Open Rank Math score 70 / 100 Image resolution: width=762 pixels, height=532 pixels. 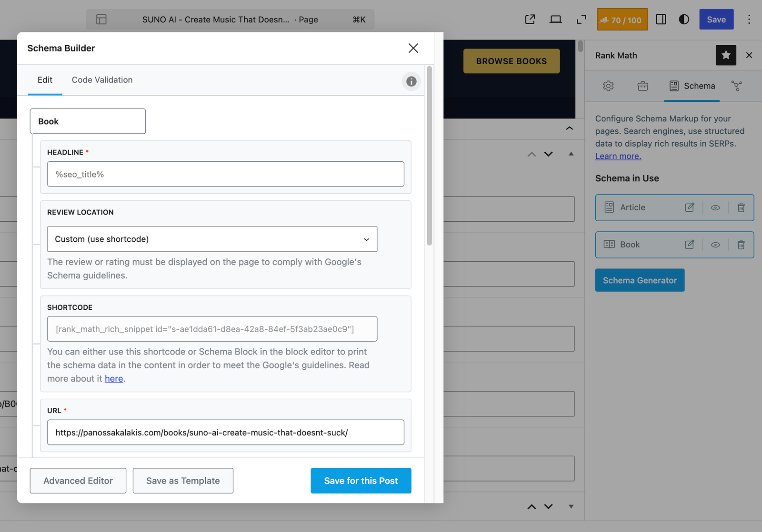622,20
